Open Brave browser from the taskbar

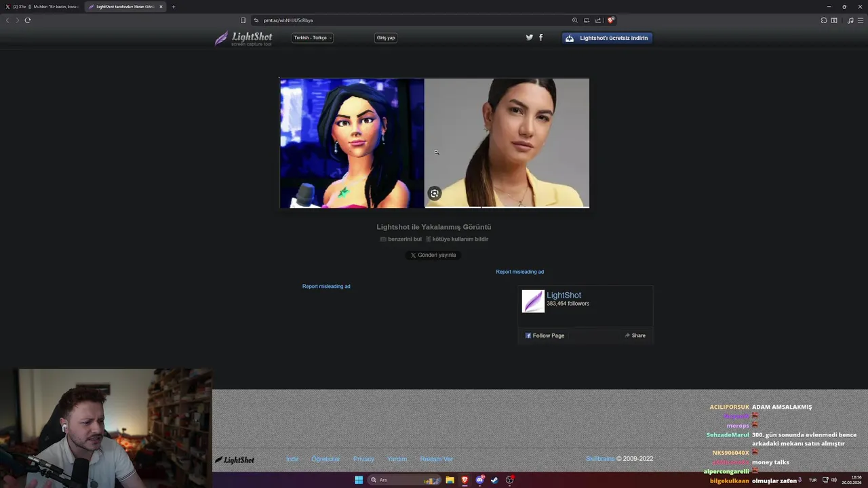tap(465, 480)
